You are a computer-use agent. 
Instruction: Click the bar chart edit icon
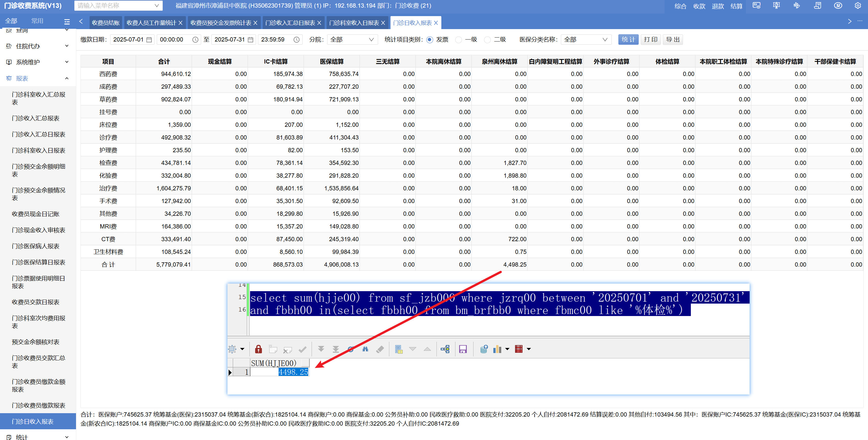pos(797,6)
